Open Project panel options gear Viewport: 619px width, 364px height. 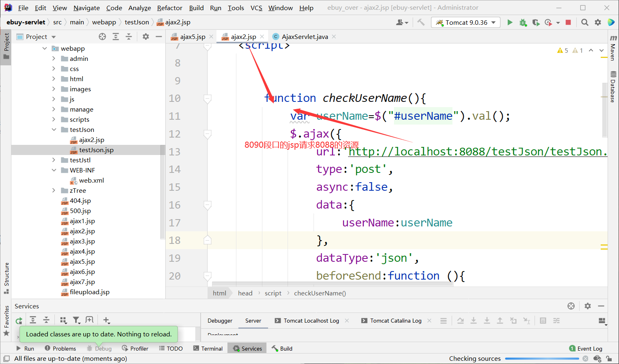click(145, 37)
